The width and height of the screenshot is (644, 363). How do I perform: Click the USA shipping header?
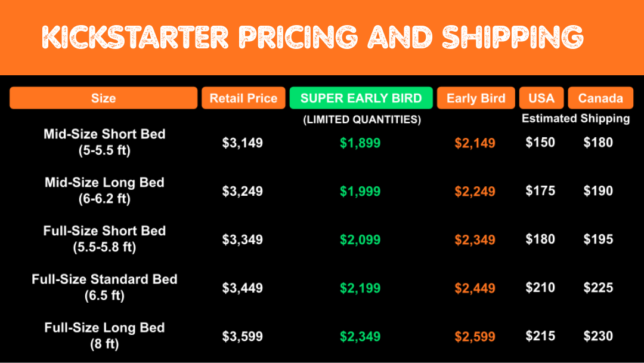(x=541, y=99)
